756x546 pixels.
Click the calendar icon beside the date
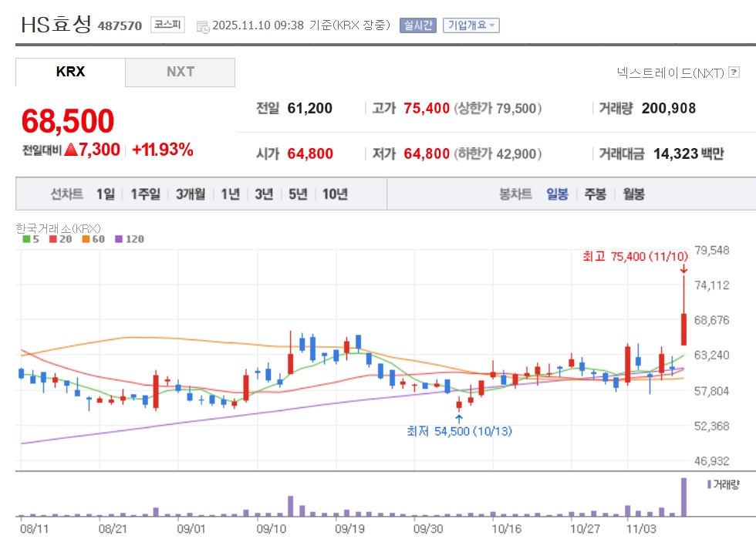tap(203, 26)
